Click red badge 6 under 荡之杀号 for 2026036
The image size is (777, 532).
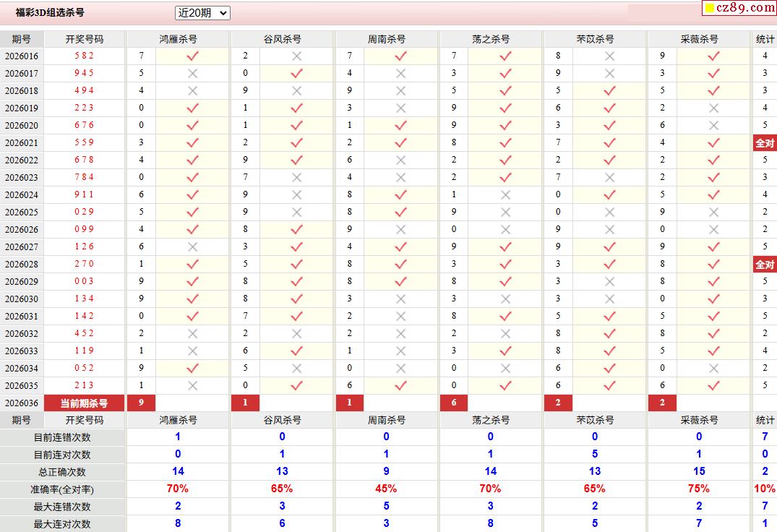click(453, 403)
